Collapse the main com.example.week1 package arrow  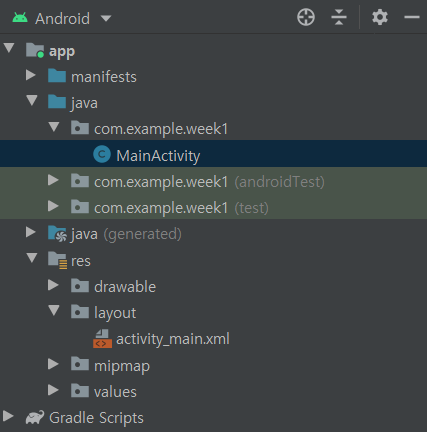coord(54,127)
